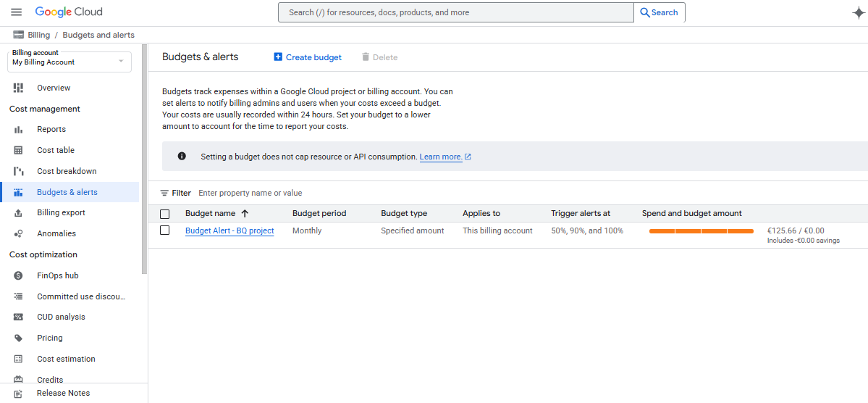Viewport: 868px width, 403px height.
Task: Click the info icon in the notice banner
Action: (x=182, y=157)
